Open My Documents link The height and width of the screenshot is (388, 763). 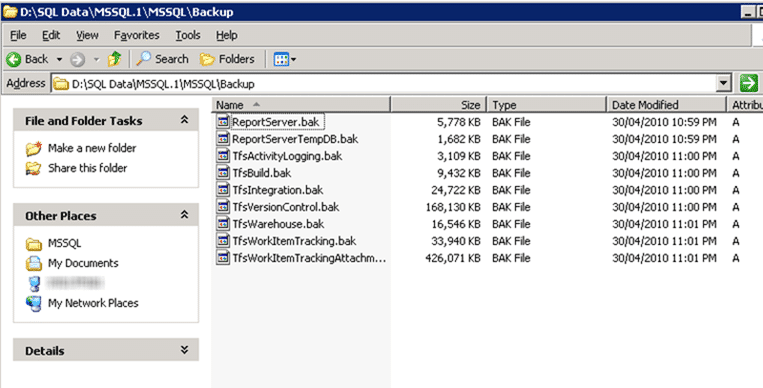pyautogui.click(x=83, y=263)
